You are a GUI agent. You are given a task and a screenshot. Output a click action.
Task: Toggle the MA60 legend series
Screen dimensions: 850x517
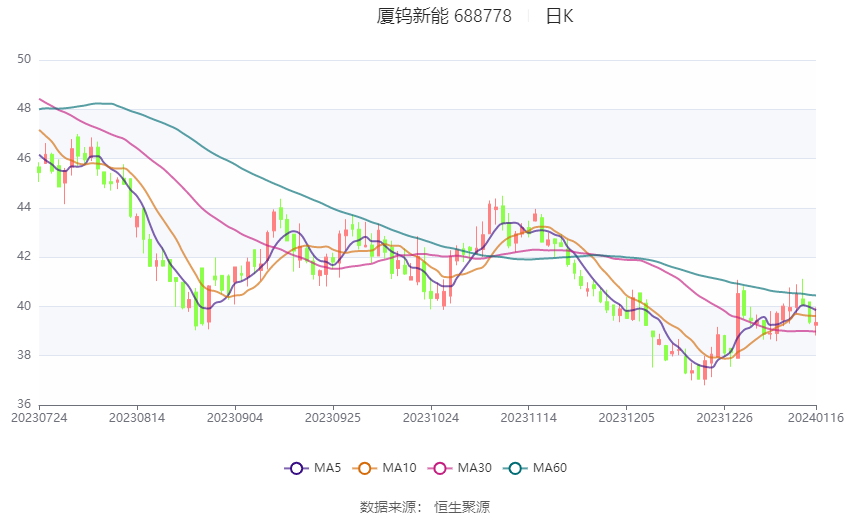coord(535,468)
